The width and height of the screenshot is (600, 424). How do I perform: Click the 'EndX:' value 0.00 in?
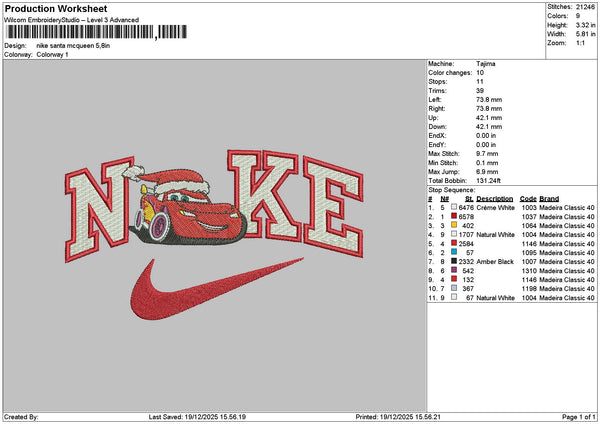pyautogui.click(x=486, y=136)
